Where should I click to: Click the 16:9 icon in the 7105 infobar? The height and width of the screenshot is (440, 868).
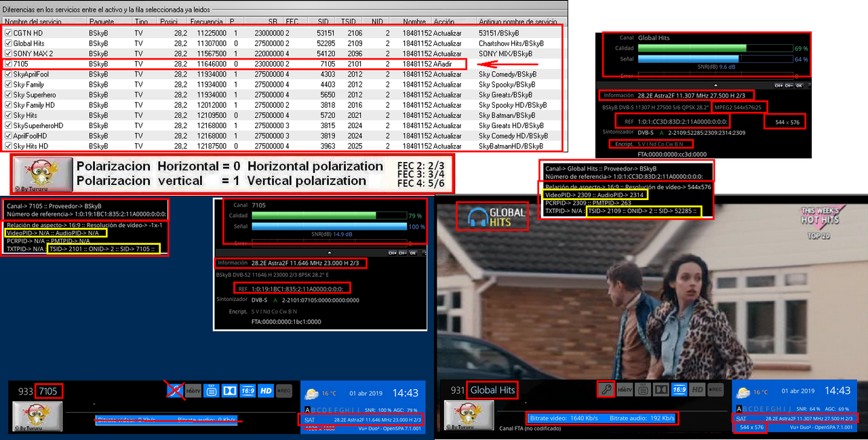point(248,391)
